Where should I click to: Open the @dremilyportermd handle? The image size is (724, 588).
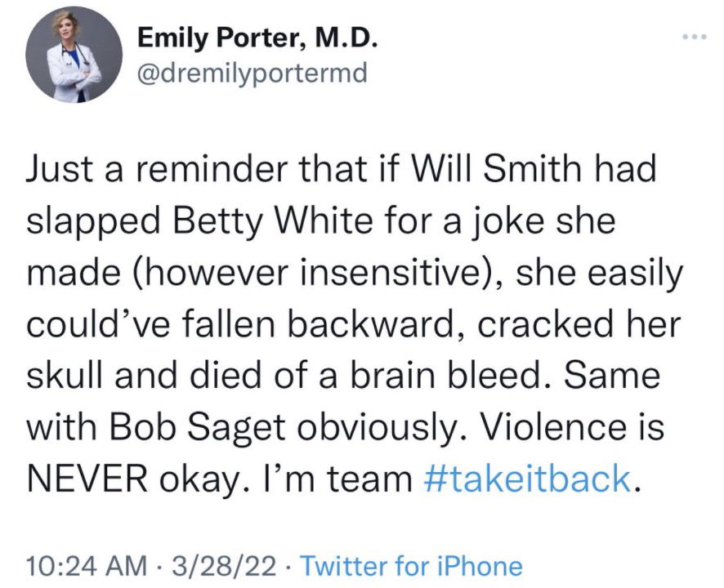pyautogui.click(x=253, y=73)
